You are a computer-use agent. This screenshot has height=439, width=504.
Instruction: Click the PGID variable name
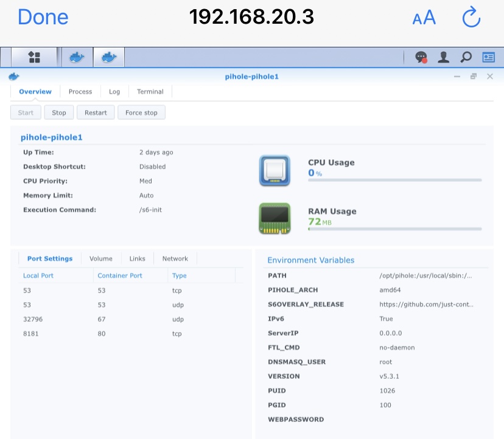point(277,406)
